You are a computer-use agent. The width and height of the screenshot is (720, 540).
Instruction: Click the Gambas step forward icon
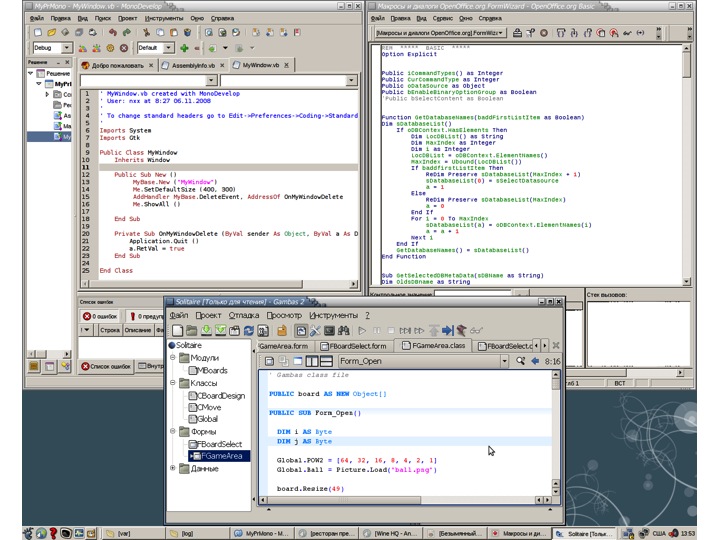[x=405, y=331]
